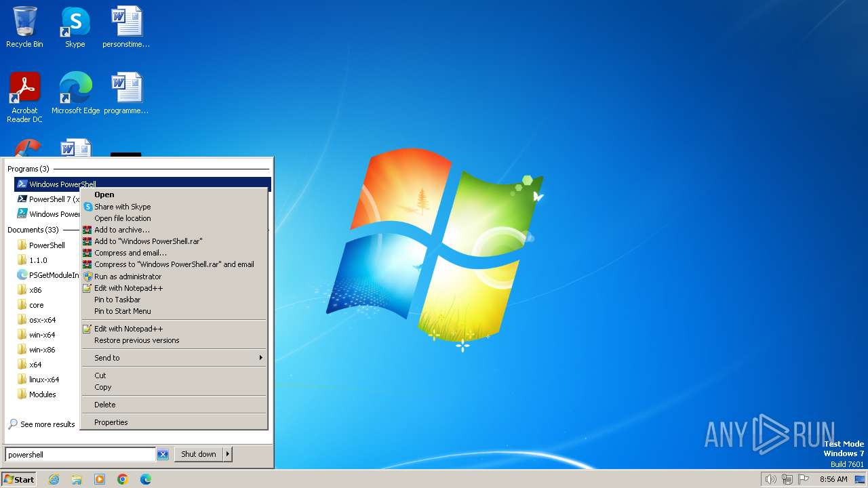The height and width of the screenshot is (488, 868).
Task: Open the PowerShell folder result
Action: point(47,245)
